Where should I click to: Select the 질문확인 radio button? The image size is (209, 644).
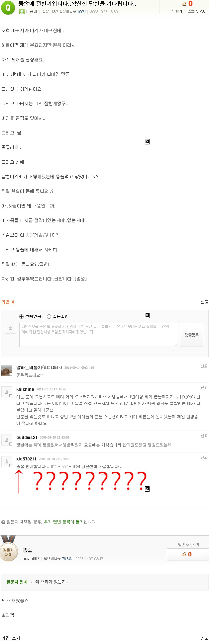point(49,316)
